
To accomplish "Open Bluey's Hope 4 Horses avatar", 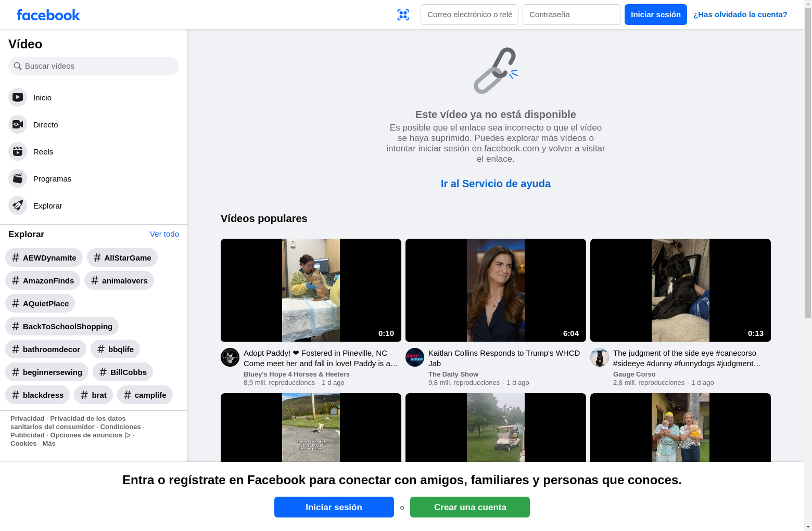I will coord(230,357).
